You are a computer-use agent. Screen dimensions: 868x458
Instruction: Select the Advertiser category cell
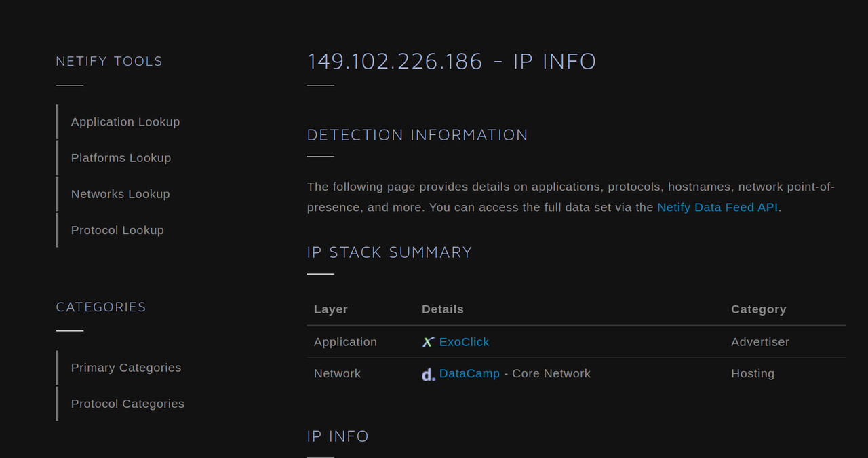point(759,342)
